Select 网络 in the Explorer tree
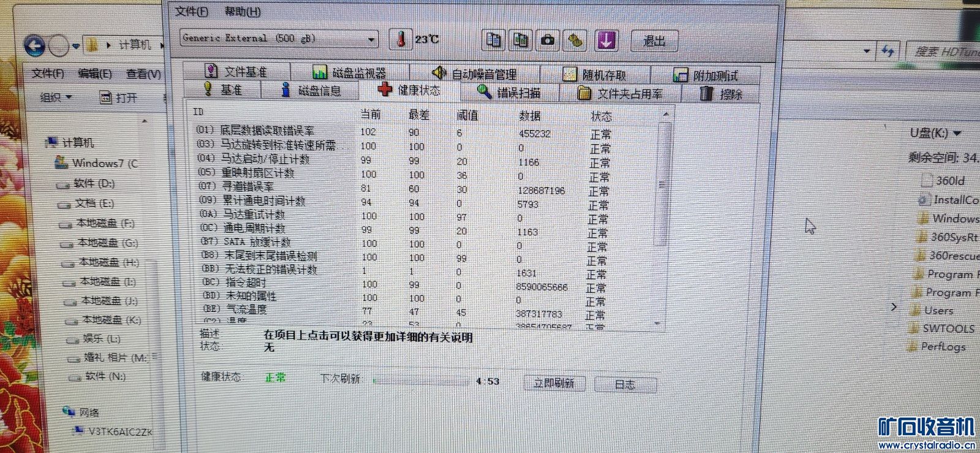This screenshot has height=453, width=980. point(81,412)
